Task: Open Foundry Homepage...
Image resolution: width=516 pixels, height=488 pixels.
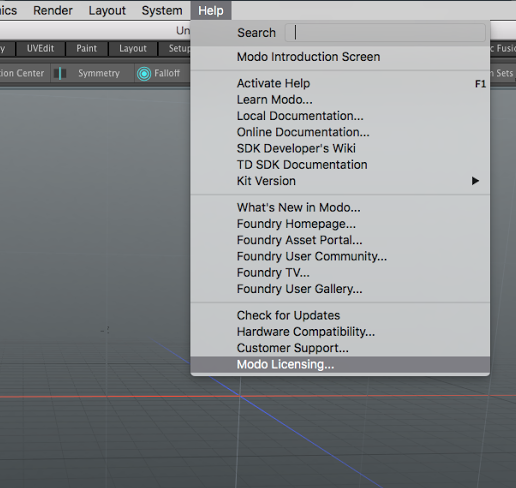Action: point(340,224)
